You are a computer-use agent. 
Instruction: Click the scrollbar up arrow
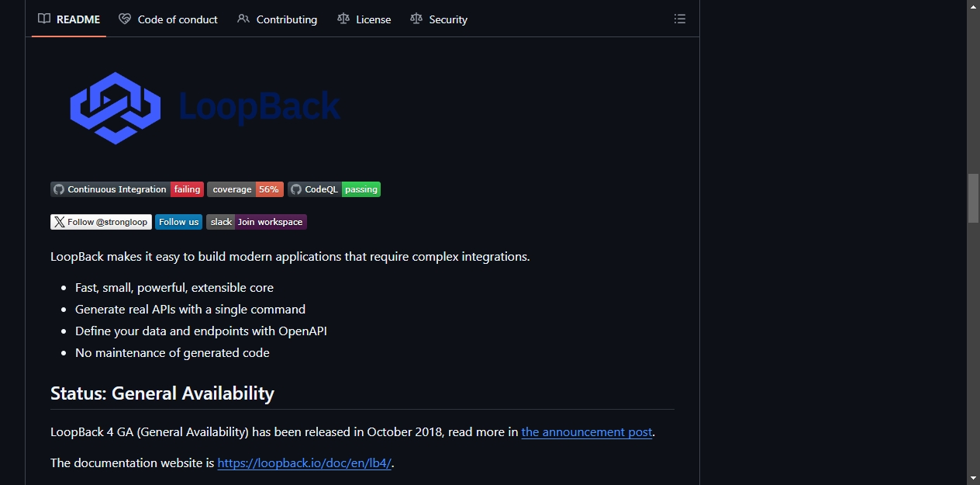click(973, 6)
